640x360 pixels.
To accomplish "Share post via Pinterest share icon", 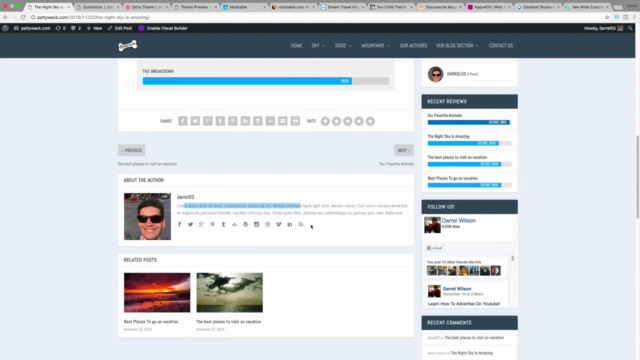I will (x=233, y=121).
